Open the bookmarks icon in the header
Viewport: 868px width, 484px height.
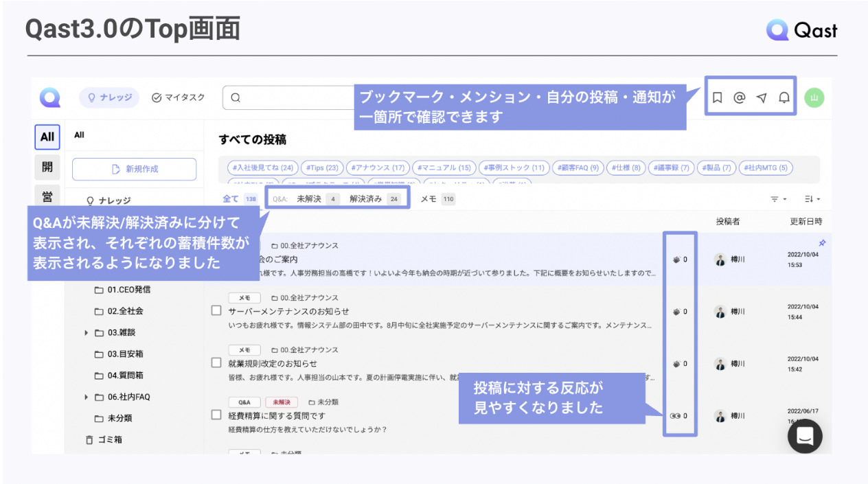coord(717,97)
